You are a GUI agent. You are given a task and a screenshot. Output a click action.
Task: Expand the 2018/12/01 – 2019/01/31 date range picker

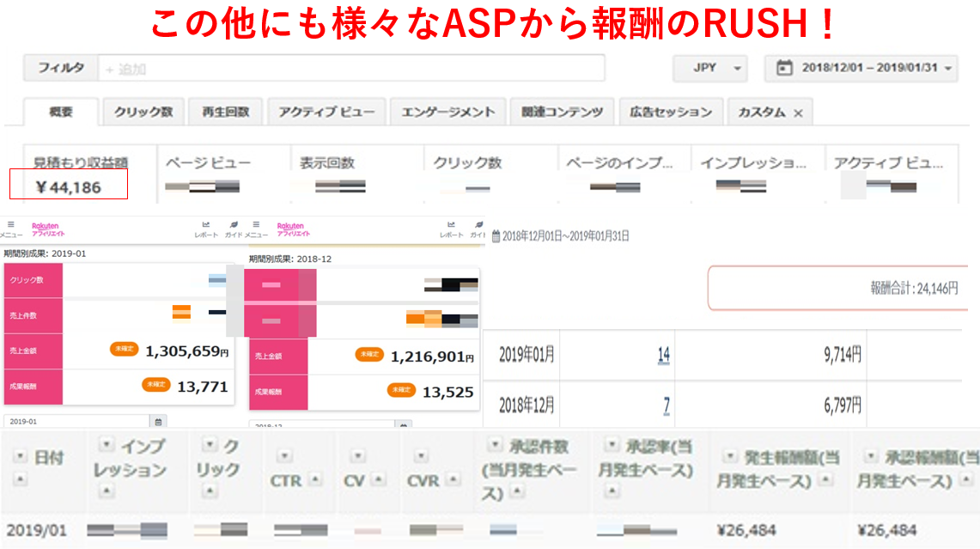866,68
